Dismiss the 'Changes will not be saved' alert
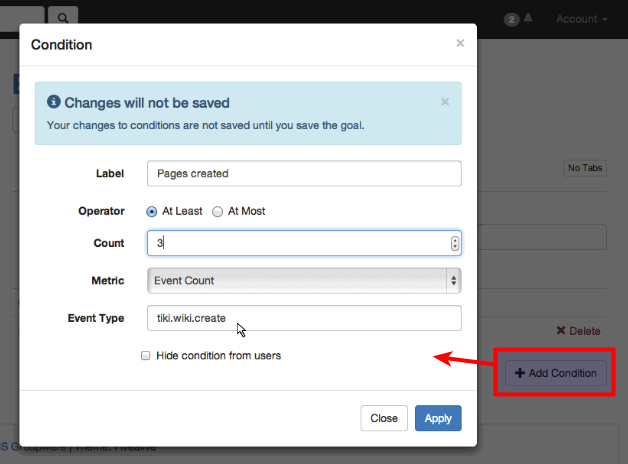628x464 pixels. [x=445, y=102]
